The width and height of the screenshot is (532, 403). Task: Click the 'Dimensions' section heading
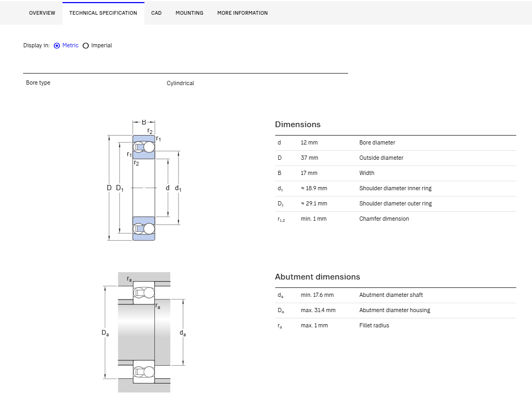tap(298, 125)
